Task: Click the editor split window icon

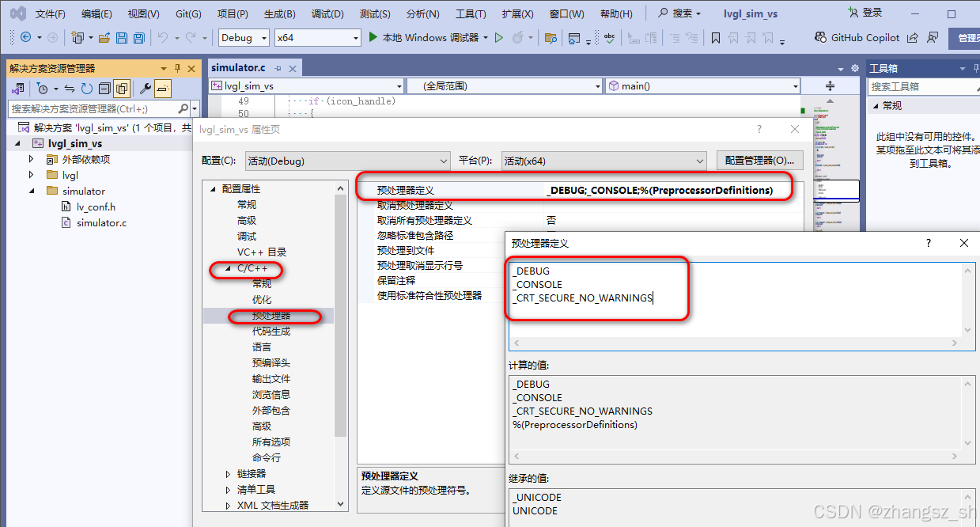Action: pyautogui.click(x=830, y=85)
